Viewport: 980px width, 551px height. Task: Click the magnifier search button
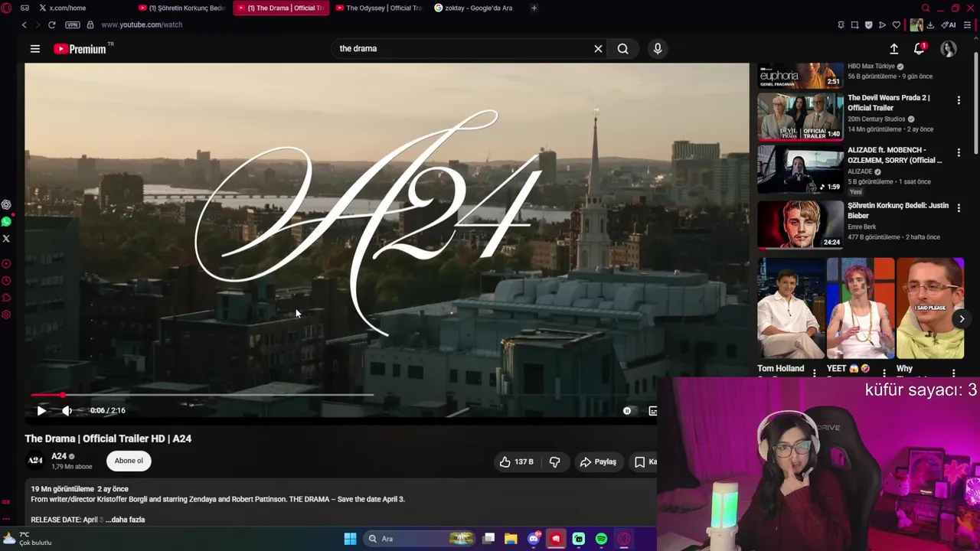[623, 49]
